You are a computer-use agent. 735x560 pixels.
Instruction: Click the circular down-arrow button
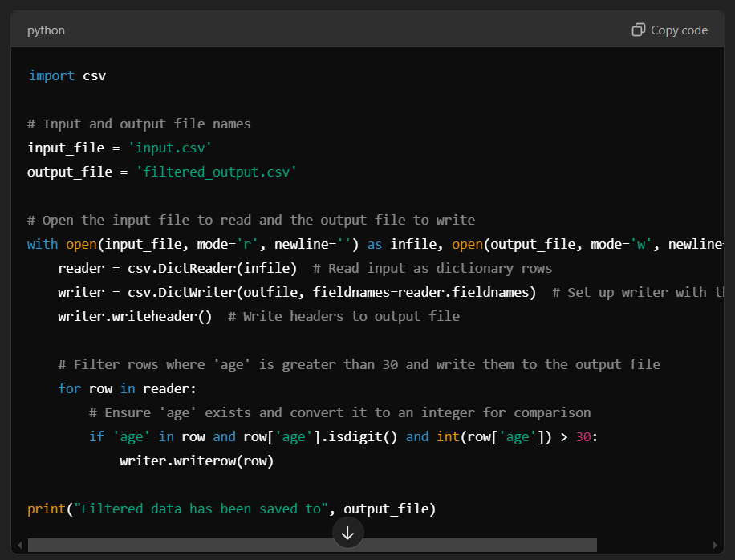click(347, 532)
